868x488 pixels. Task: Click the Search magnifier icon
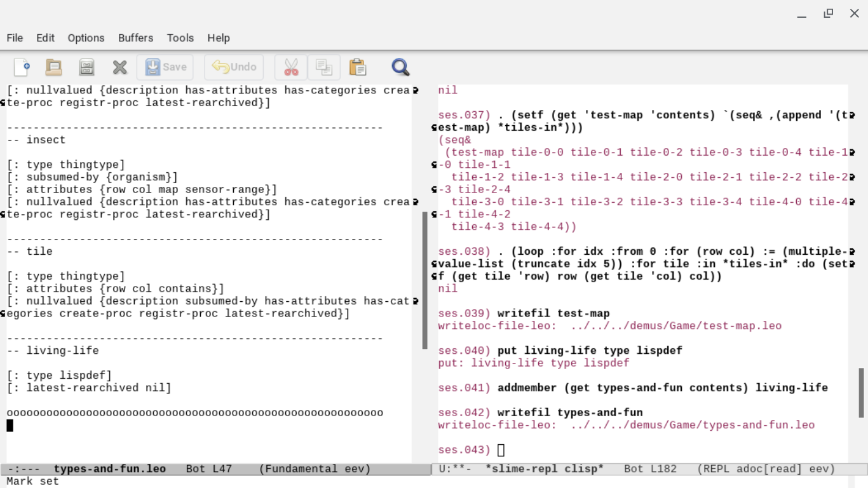[x=400, y=67]
